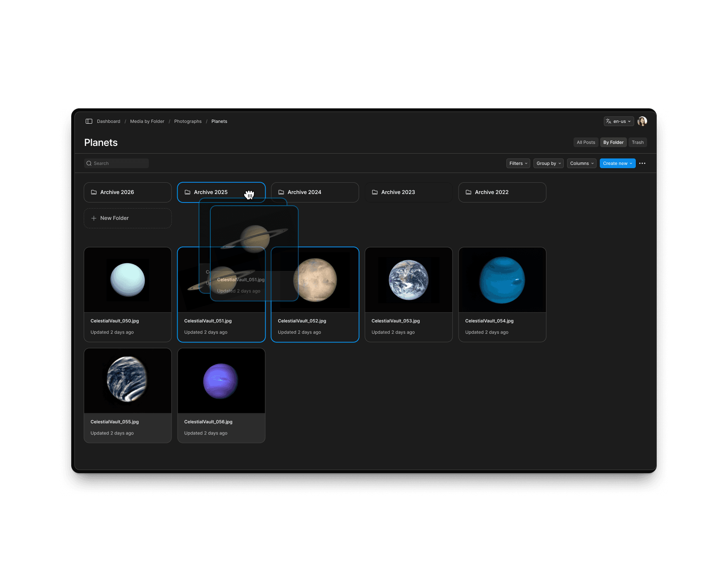The width and height of the screenshot is (728, 582).
Task: Click the plus icon for New Folder
Action: point(94,218)
